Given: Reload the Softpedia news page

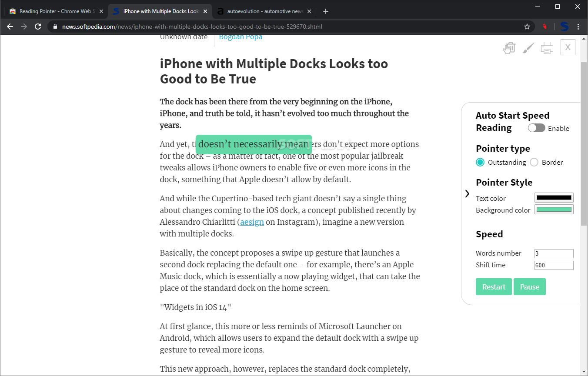Looking at the screenshot, I should pyautogui.click(x=38, y=27).
